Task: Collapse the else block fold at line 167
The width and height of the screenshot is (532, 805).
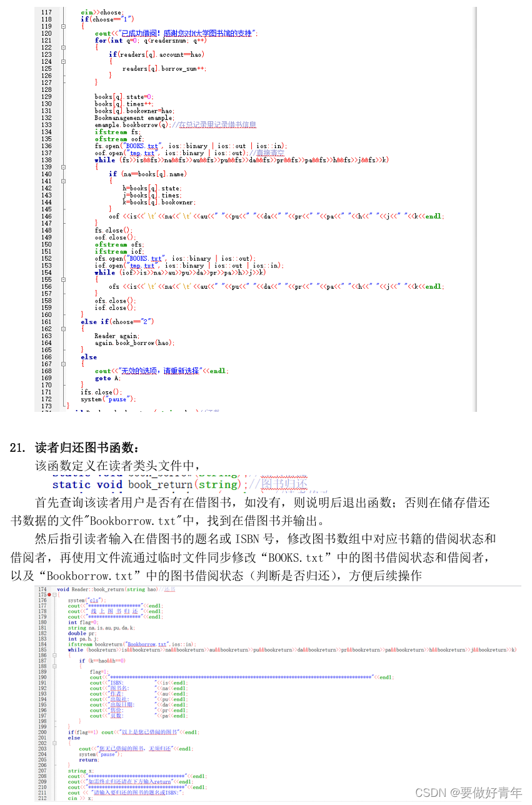Action: pyautogui.click(x=63, y=364)
